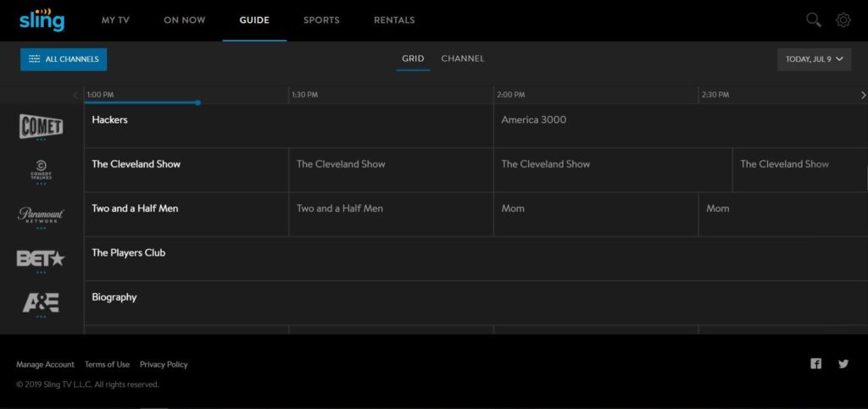Open Sling's Twitter page icon
The image size is (868, 409).
pos(843,364)
